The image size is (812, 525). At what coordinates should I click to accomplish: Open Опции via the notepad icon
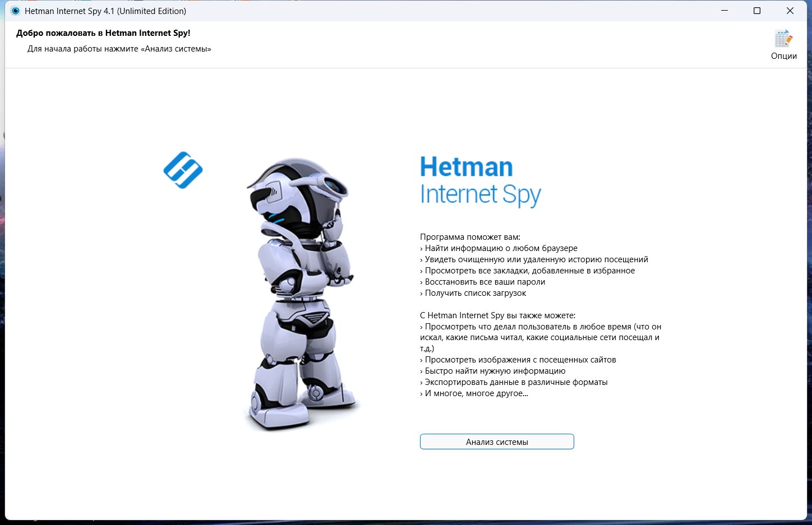(x=783, y=39)
